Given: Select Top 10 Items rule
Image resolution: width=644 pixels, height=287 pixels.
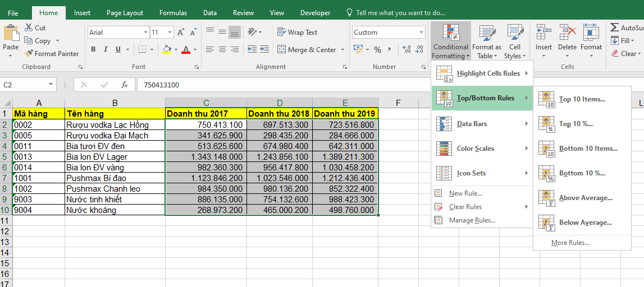Looking at the screenshot, I should [582, 99].
